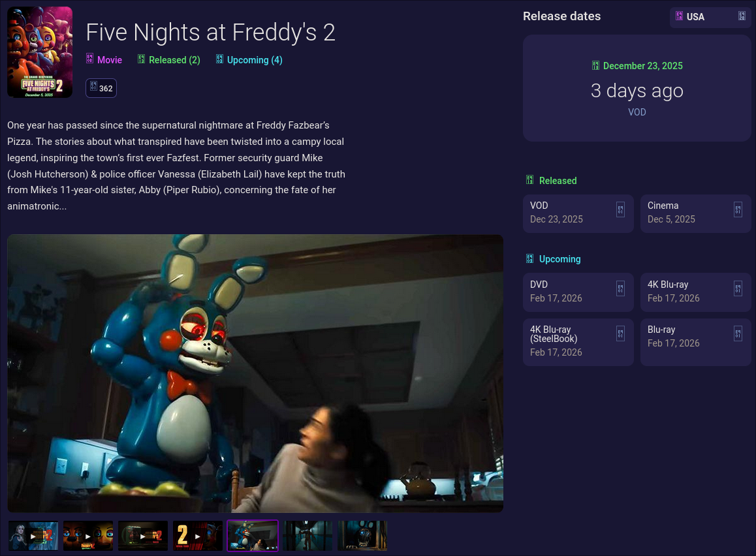
Task: Click the December 23, 2025 featured date
Action: pos(637,66)
